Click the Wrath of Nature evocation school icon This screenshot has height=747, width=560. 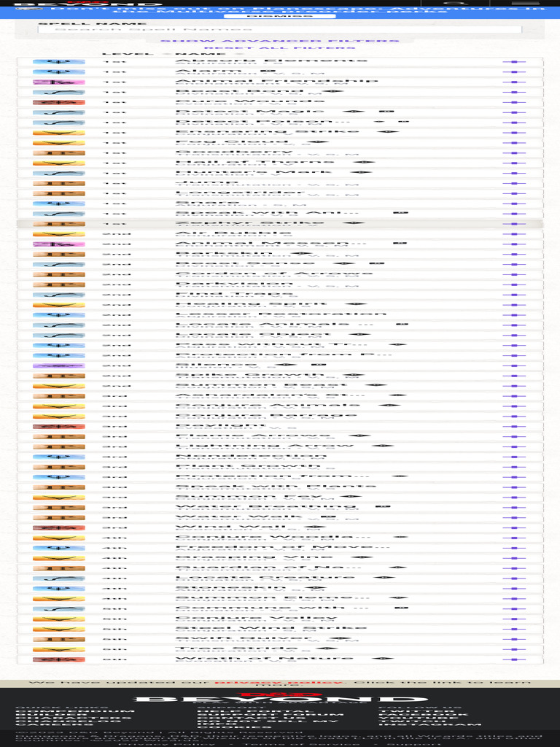[58, 659]
